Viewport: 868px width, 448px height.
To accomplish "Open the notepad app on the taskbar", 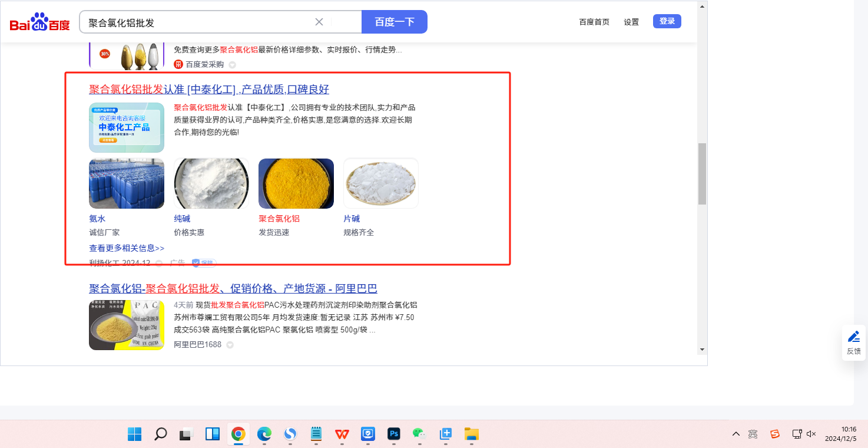I will coord(316,434).
